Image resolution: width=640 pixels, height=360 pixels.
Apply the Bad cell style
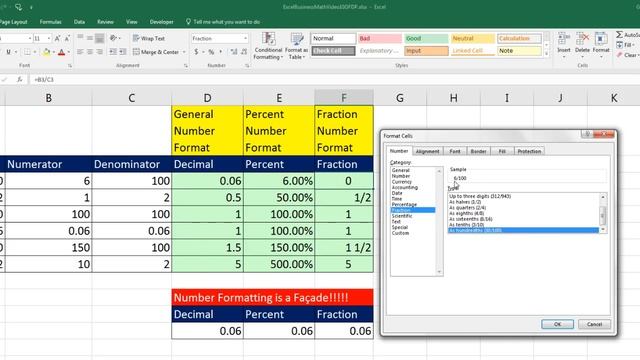(x=380, y=38)
